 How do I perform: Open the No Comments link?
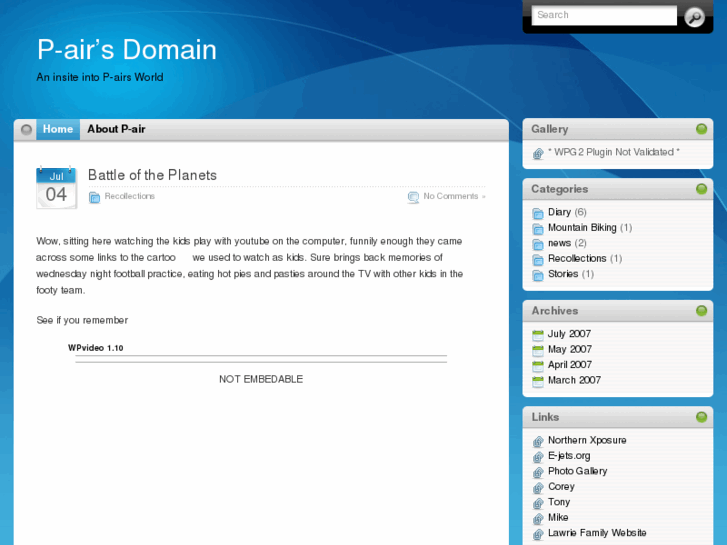point(454,196)
